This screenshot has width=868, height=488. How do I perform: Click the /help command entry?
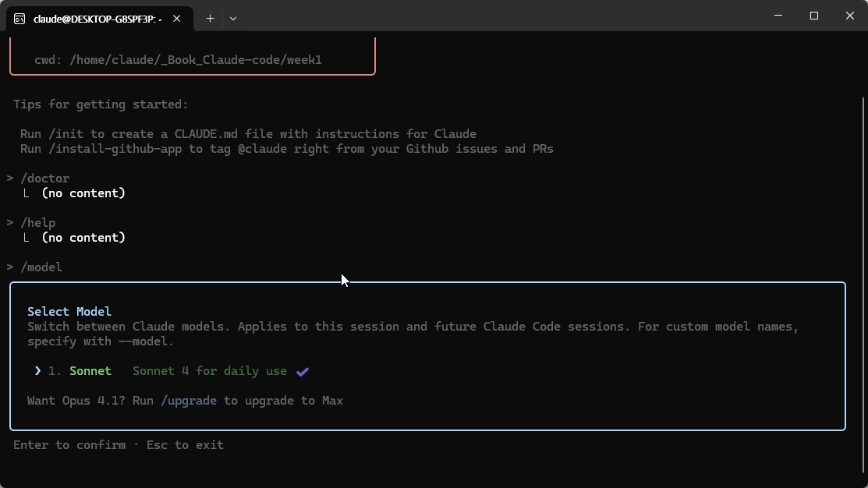tap(37, 223)
